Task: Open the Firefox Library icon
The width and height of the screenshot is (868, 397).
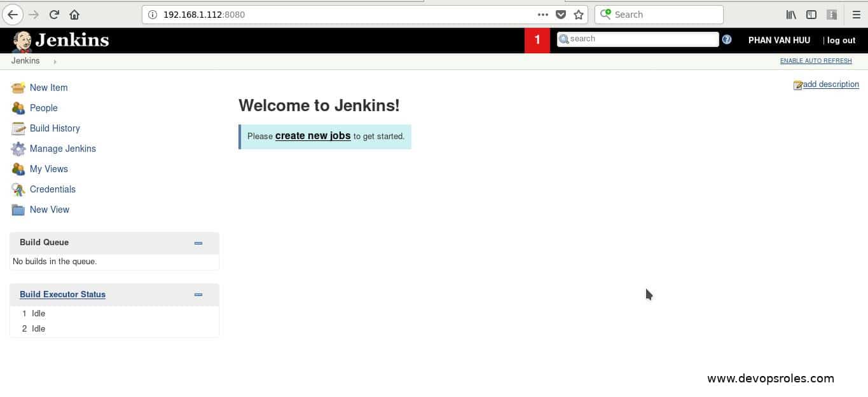Action: 791,15
